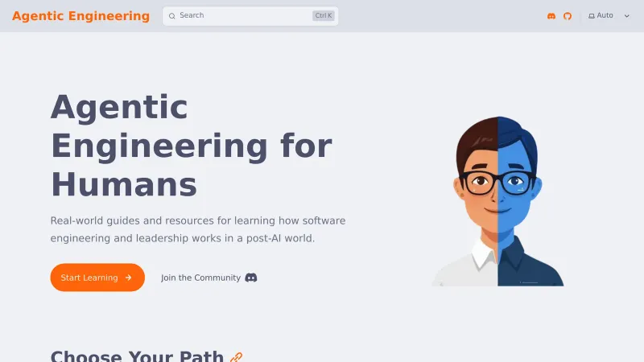Open the Auto theme selector
This screenshot has height=362, width=644.
[609, 16]
